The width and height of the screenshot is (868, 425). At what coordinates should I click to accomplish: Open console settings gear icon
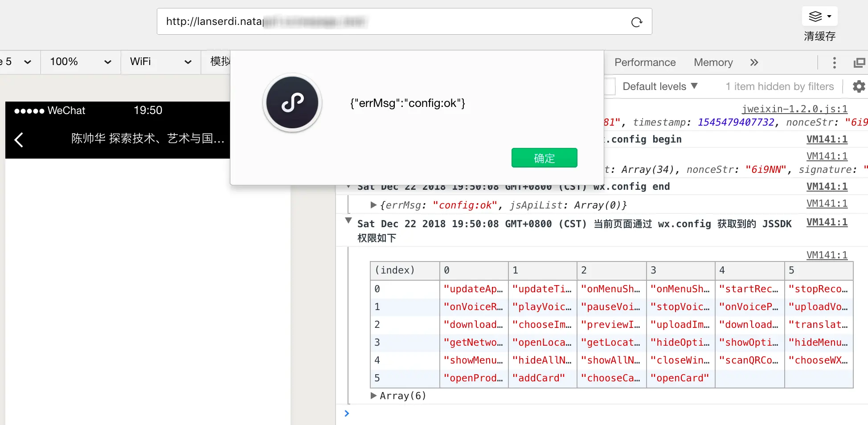tap(859, 86)
